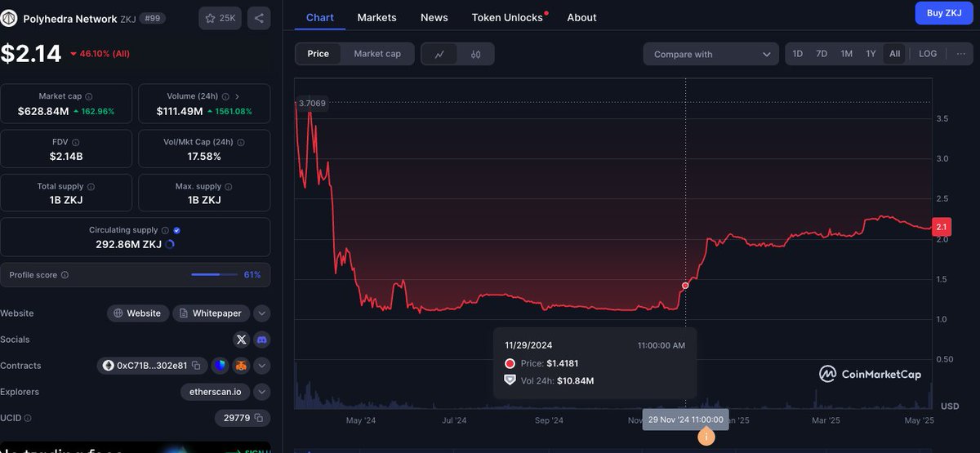Open the etherscan.io explorer link
Screen dimensions: 980x453
(x=215, y=392)
